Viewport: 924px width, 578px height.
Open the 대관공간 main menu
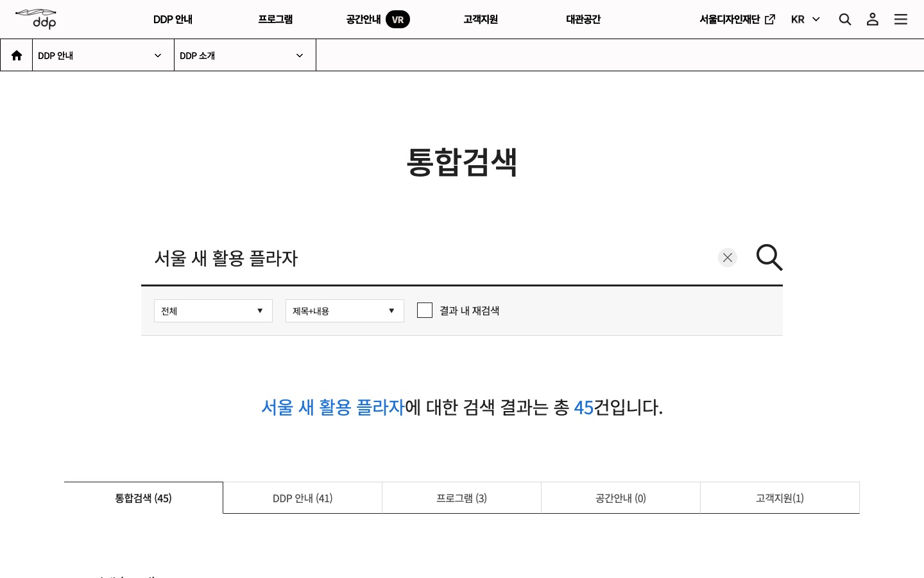tap(583, 19)
